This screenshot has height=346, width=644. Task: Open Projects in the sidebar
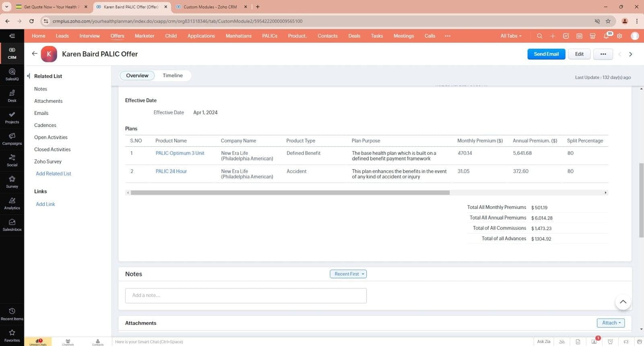pyautogui.click(x=12, y=117)
